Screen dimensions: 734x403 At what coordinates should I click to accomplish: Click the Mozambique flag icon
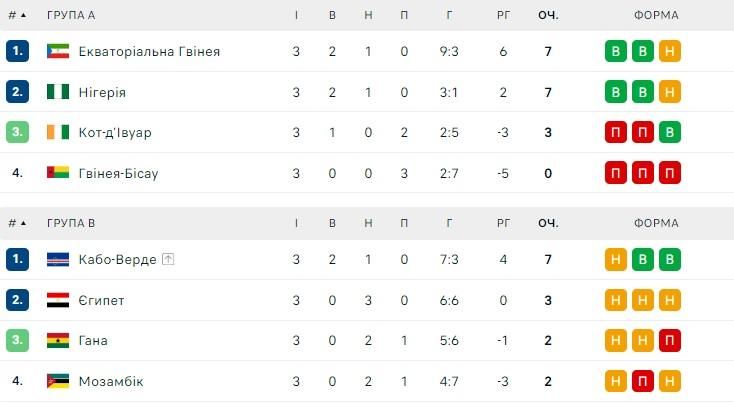tap(58, 381)
